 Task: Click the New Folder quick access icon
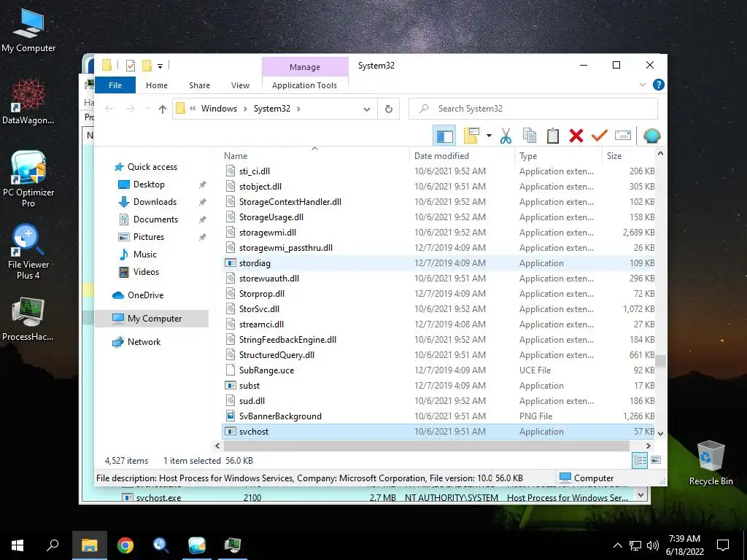click(x=147, y=66)
